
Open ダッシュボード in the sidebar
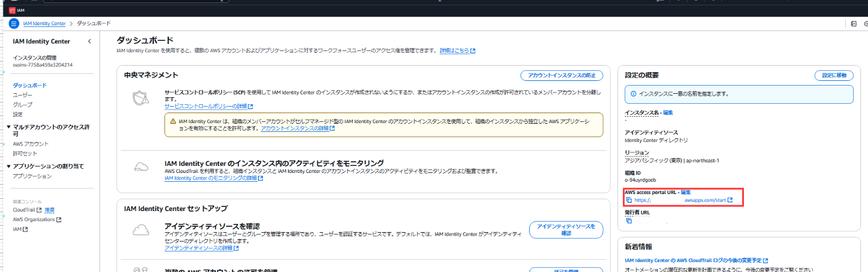pyautogui.click(x=30, y=85)
